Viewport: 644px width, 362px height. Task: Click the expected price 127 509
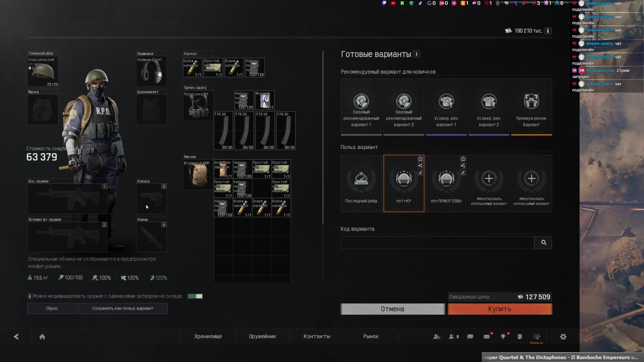pos(538,297)
